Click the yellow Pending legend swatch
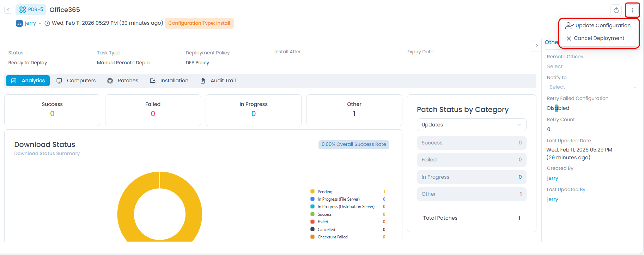The image size is (644, 255). click(312, 191)
